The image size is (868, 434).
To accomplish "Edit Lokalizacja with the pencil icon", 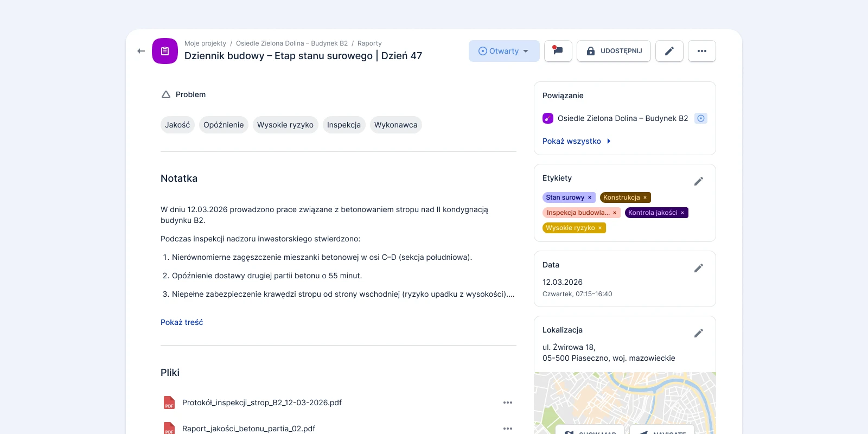I will coord(698,333).
